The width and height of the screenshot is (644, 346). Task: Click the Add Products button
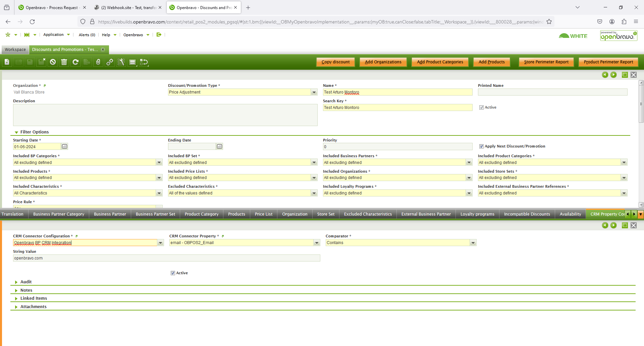(x=491, y=62)
